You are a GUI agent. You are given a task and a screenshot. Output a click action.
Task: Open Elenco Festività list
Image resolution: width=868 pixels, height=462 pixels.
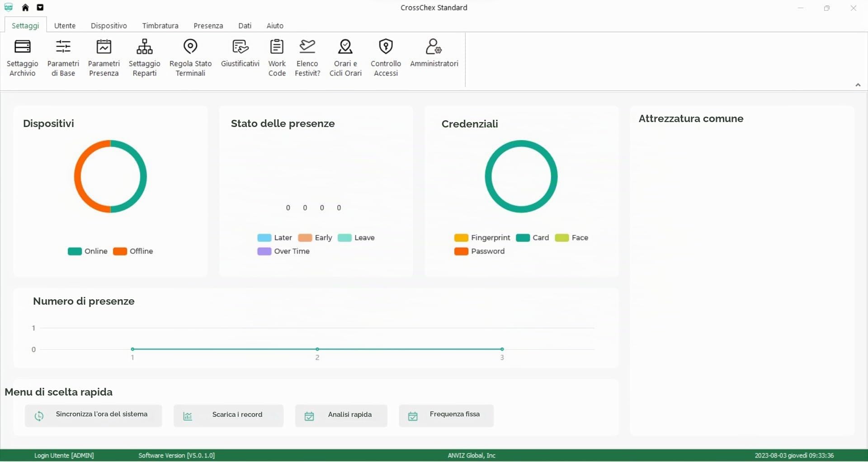click(x=307, y=58)
